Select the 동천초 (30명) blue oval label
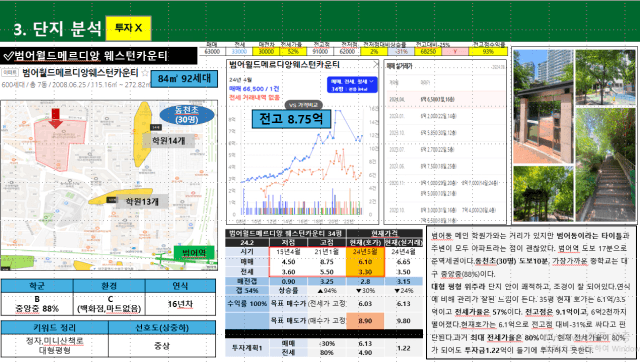Image resolution: width=640 pixels, height=363 pixels. [x=187, y=115]
